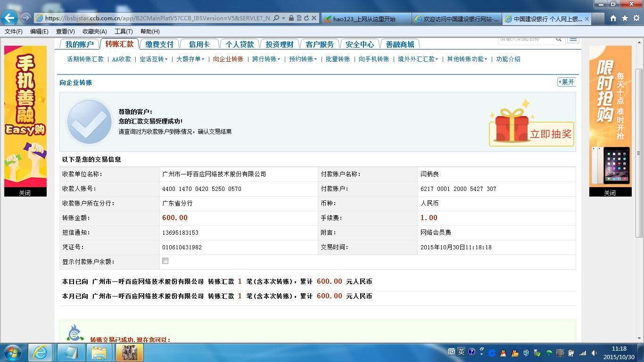The width and height of the screenshot is (644, 362).
Task: Click the 立即抽奖 gift box banner
Action: 531,123
